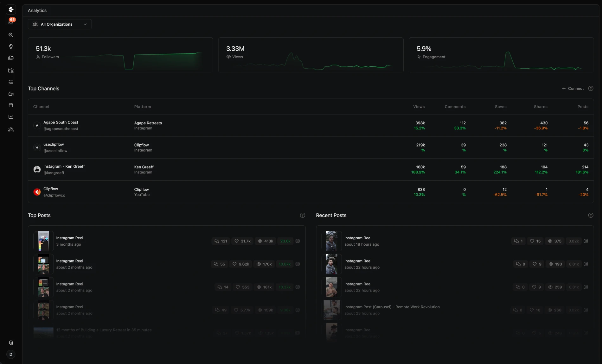Open the folders icon in sidebar

(11, 58)
